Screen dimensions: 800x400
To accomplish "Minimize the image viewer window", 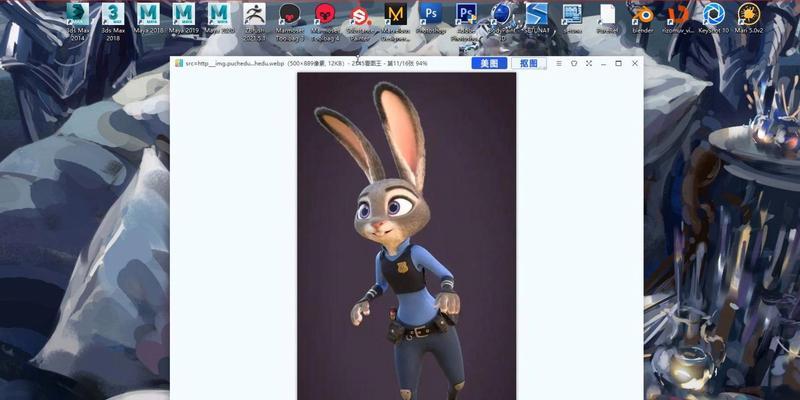I will click(x=604, y=63).
